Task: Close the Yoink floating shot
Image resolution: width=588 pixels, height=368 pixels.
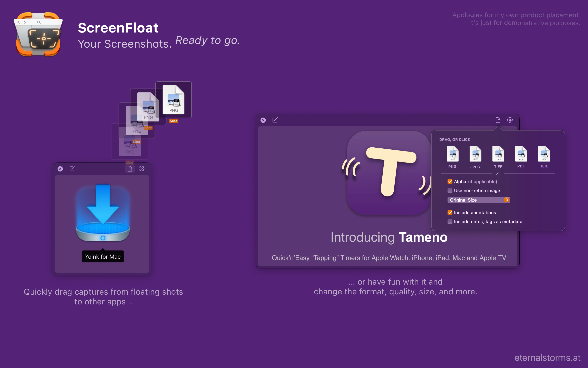Action: coord(60,169)
